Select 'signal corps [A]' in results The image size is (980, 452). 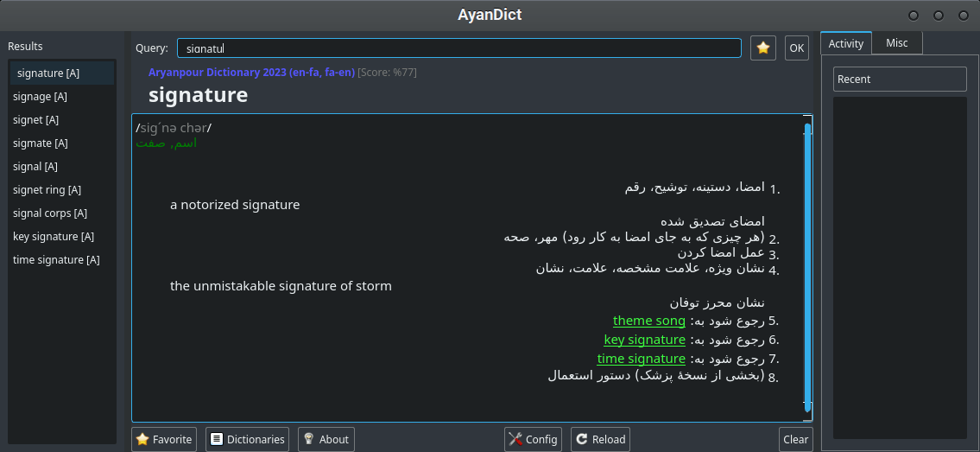pos(62,213)
